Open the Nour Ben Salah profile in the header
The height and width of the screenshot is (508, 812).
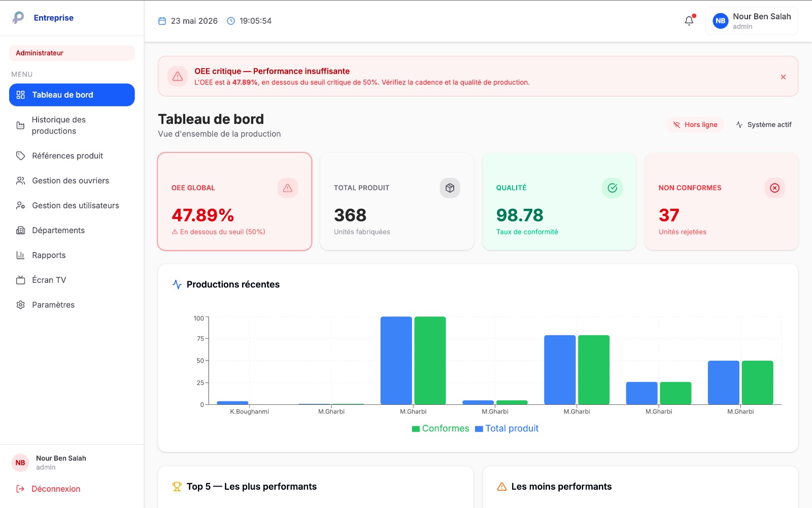752,21
